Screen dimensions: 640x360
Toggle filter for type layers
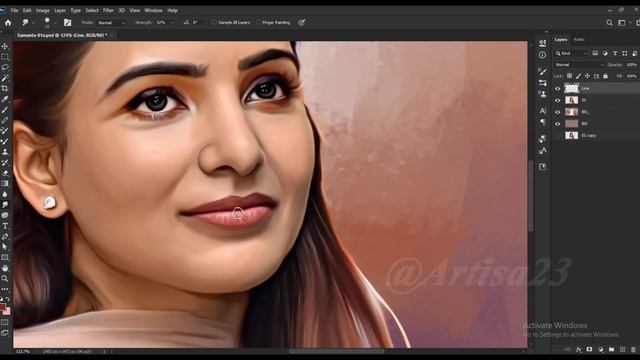click(x=615, y=53)
